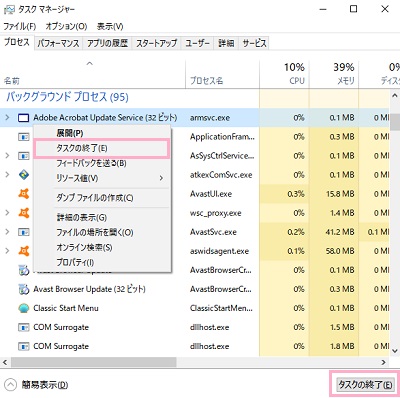
Task: Switch to the 詳細 tab
Action: pos(226,43)
